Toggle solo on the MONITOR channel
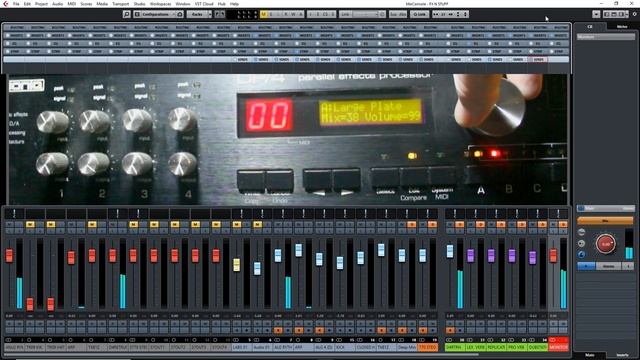Screen dimensions: 640x360 tap(563, 224)
